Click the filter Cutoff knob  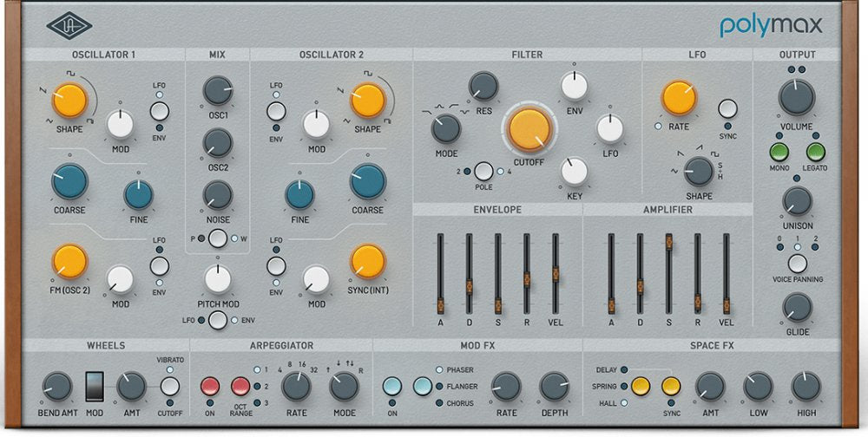529,129
